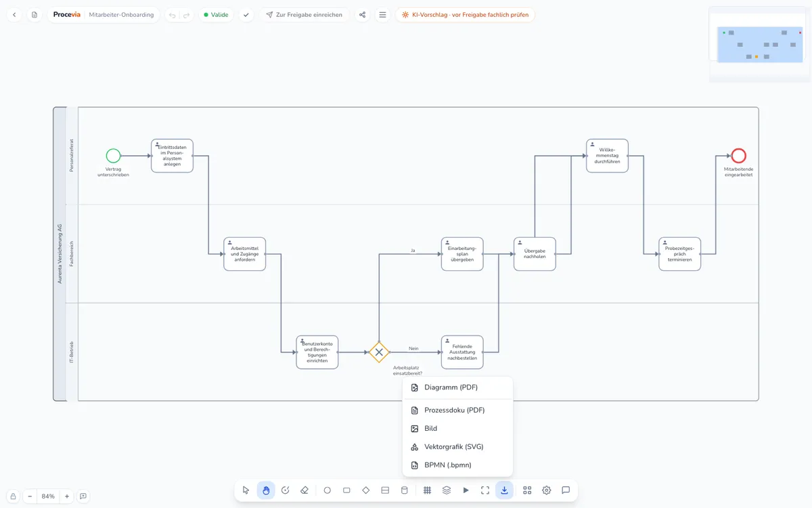Close the download export menu button
Screen dimensions: 812x508
click(x=504, y=490)
